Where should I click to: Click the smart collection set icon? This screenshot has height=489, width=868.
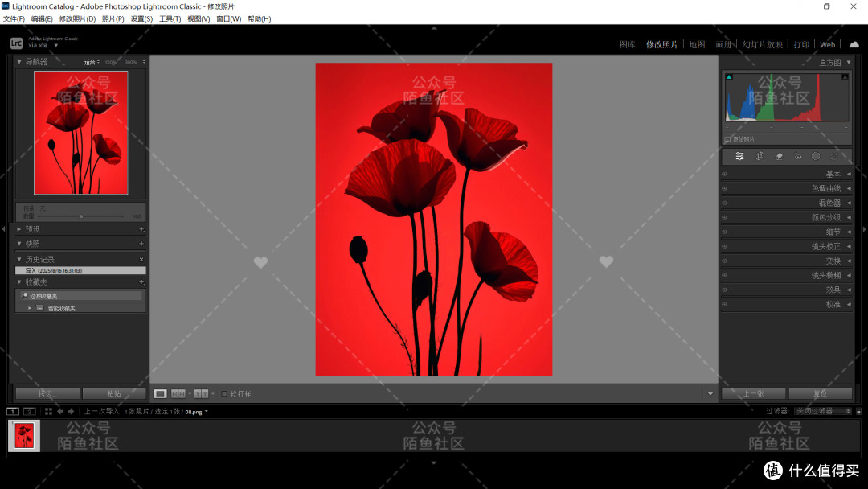click(x=40, y=308)
